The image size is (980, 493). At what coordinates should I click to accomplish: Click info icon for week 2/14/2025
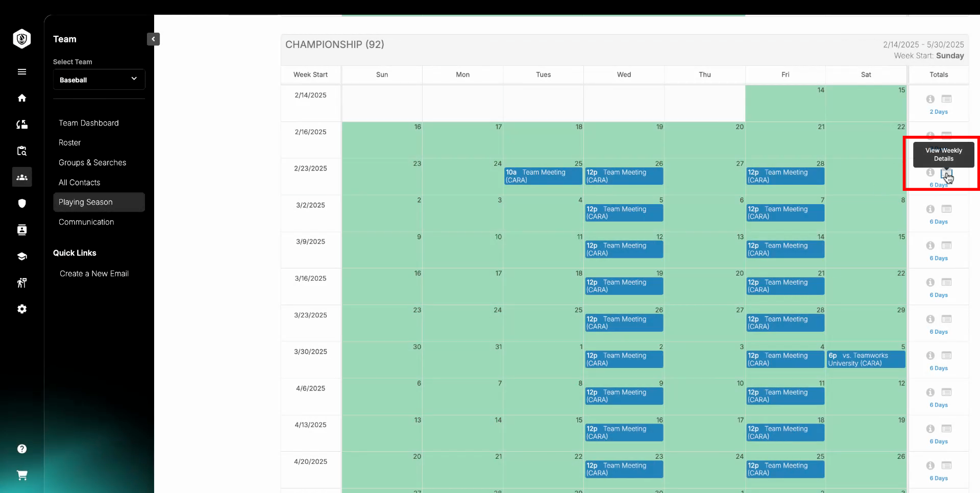pyautogui.click(x=930, y=99)
